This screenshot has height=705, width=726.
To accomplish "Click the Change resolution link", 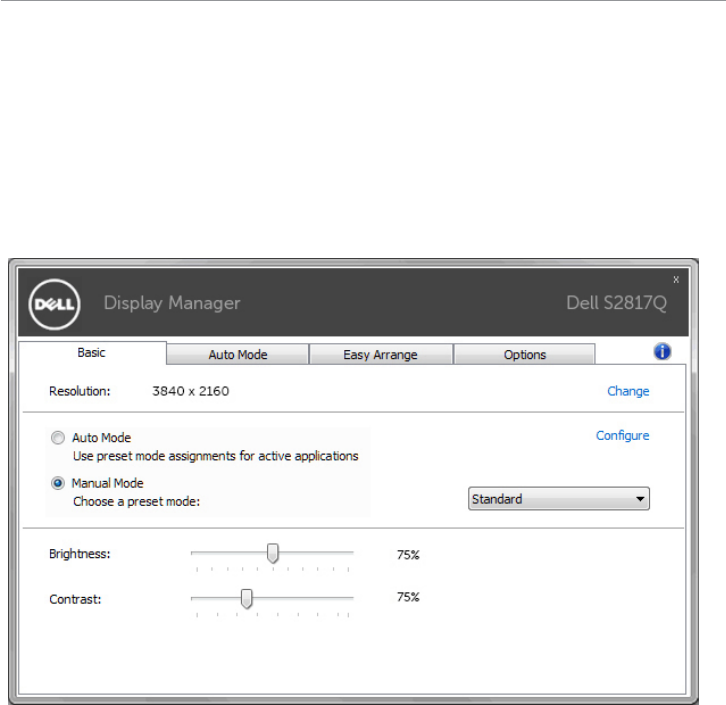I will 628,391.
